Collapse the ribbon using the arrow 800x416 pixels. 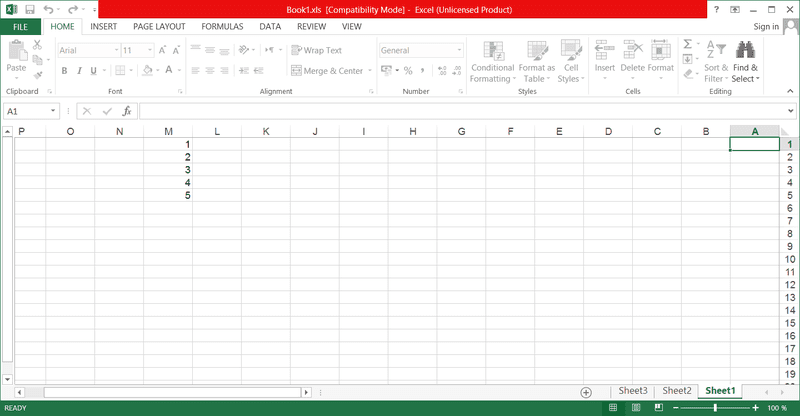790,92
